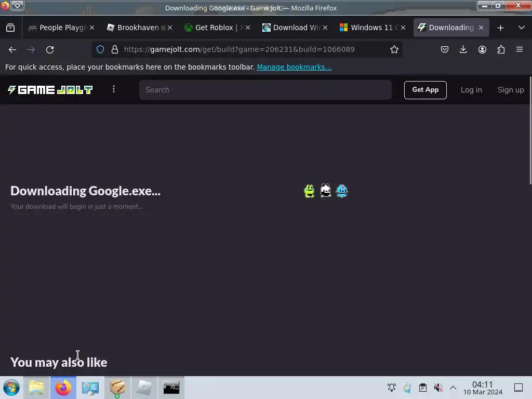532x399 pixels.
Task: Click the show desktop button
Action: coord(518,388)
